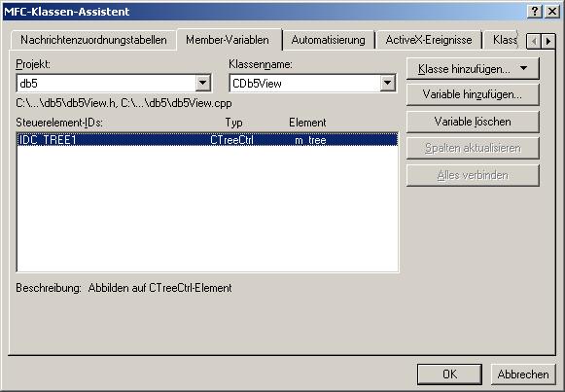
Task: Click the help question mark icon
Action: point(535,12)
